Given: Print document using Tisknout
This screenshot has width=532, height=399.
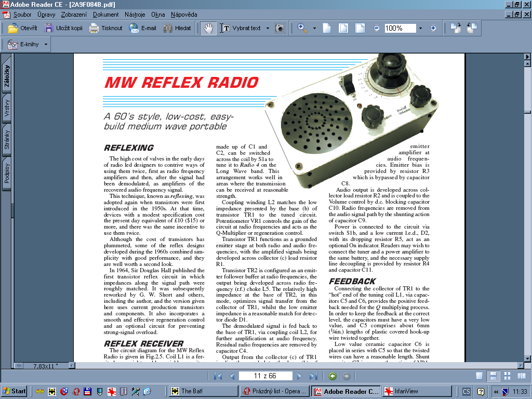Looking at the screenshot, I should (x=105, y=28).
